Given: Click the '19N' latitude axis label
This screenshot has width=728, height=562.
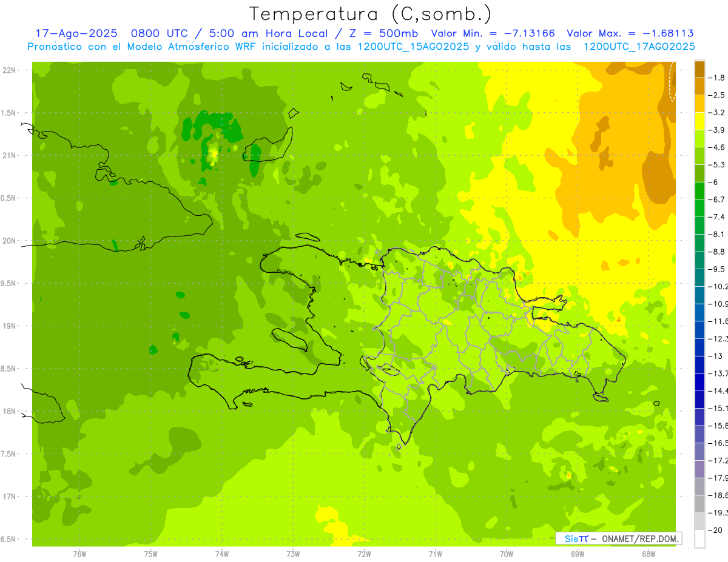Looking at the screenshot, I should click(10, 326).
